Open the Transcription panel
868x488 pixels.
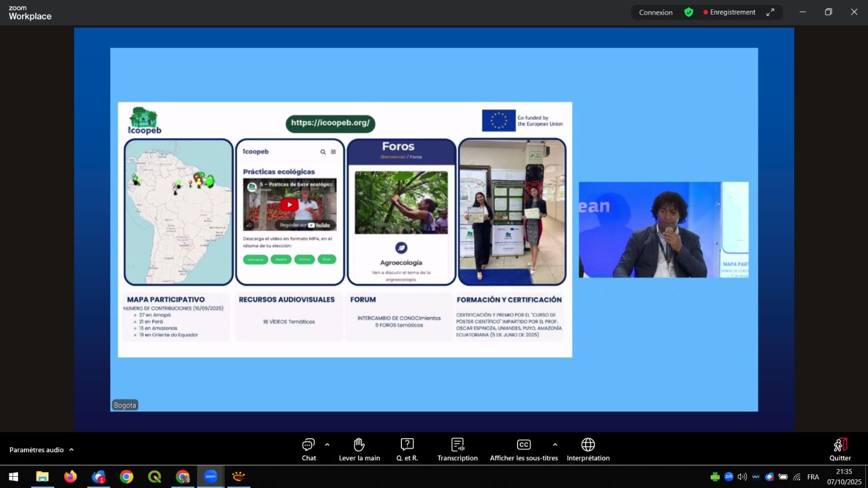point(457,449)
